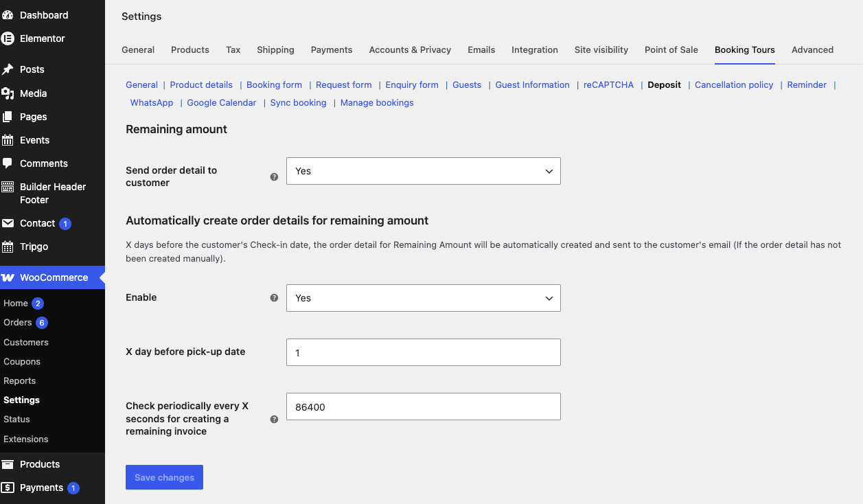Go to Request form section
This screenshot has width=863, height=504.
point(343,84)
